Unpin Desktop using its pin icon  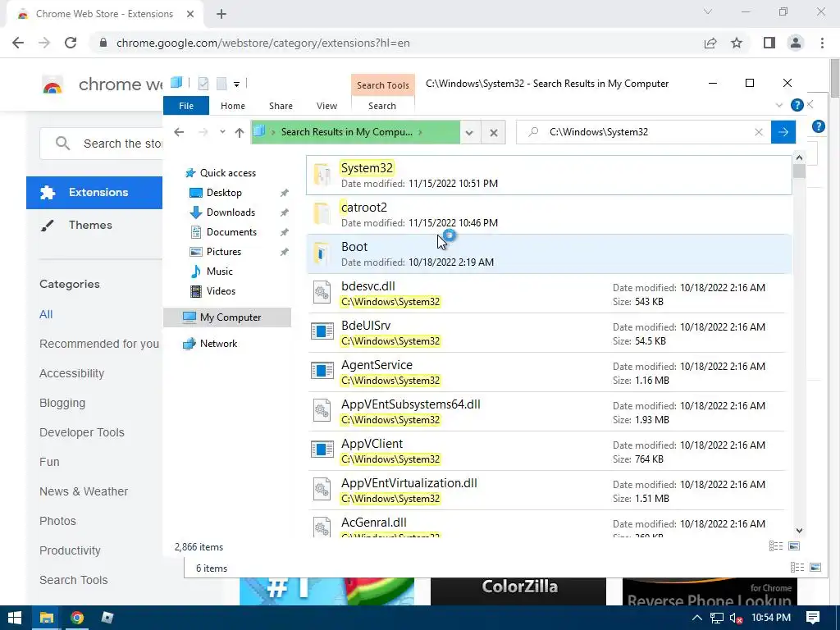click(284, 193)
